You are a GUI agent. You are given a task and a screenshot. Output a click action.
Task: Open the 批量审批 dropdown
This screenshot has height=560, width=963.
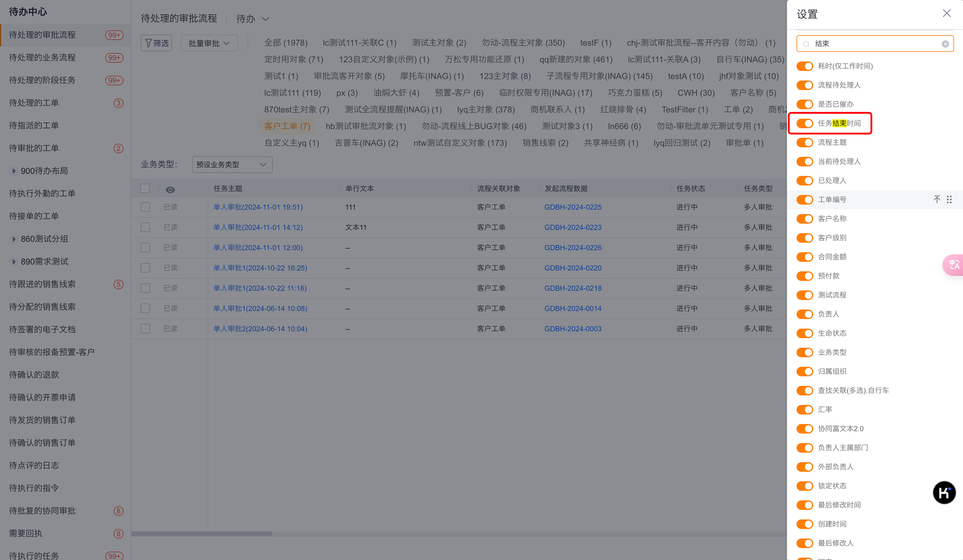click(209, 43)
